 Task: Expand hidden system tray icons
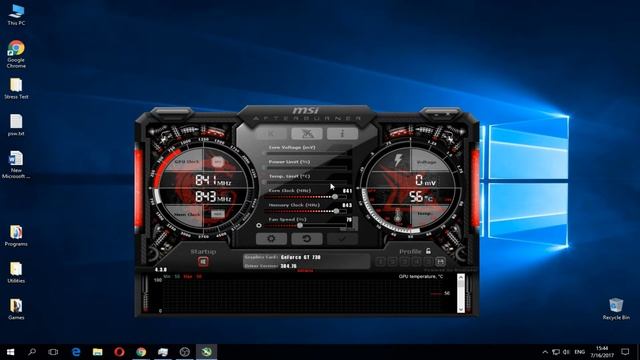[x=545, y=351]
